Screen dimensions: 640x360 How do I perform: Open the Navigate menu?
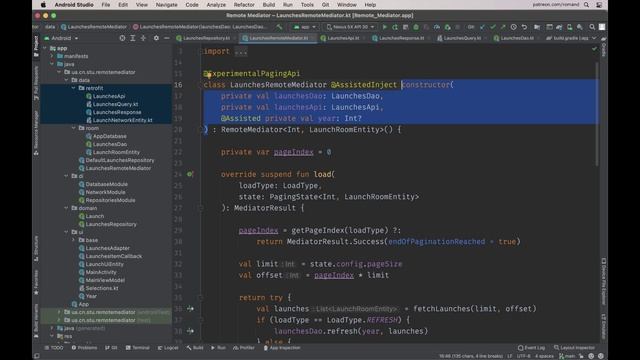pos(167,5)
